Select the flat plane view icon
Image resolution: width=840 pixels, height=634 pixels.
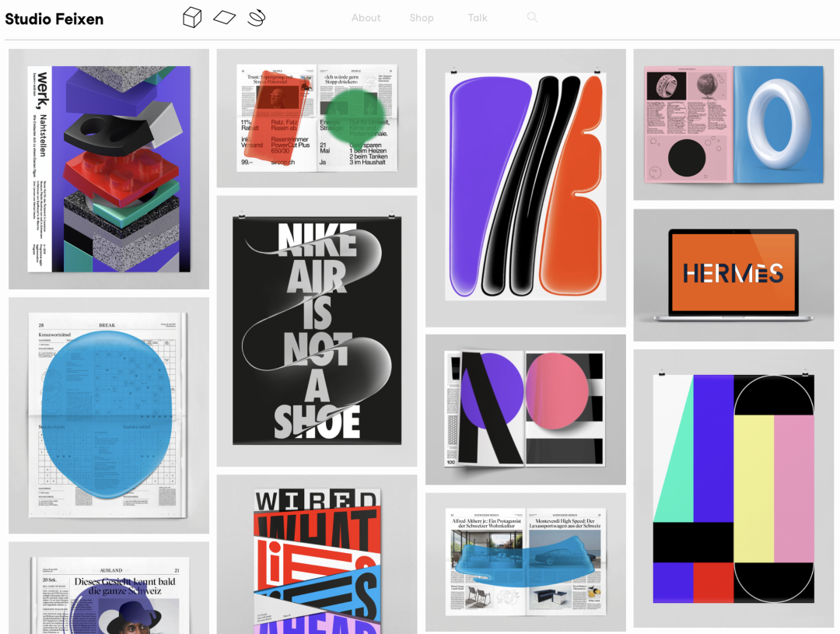coord(225,18)
